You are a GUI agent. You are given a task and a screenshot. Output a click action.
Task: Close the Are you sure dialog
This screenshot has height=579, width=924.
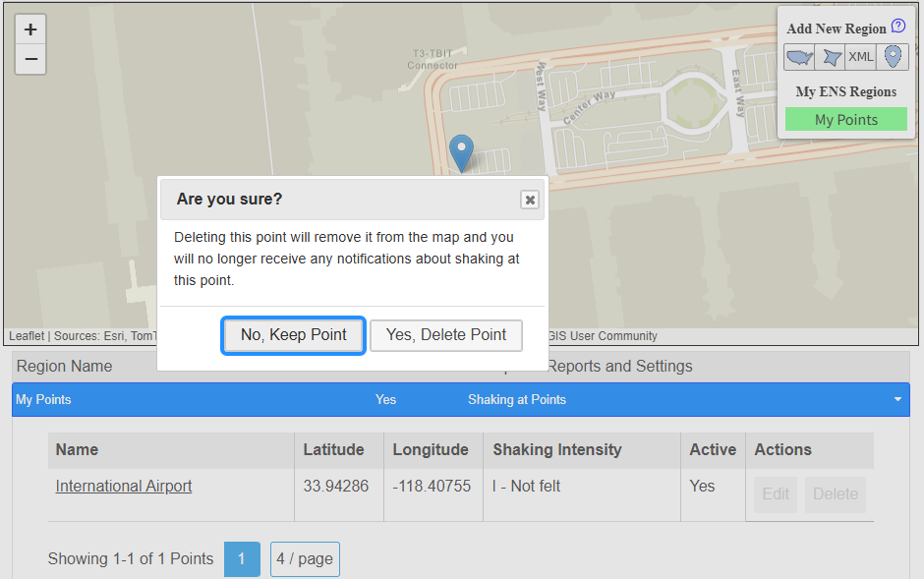[530, 200]
